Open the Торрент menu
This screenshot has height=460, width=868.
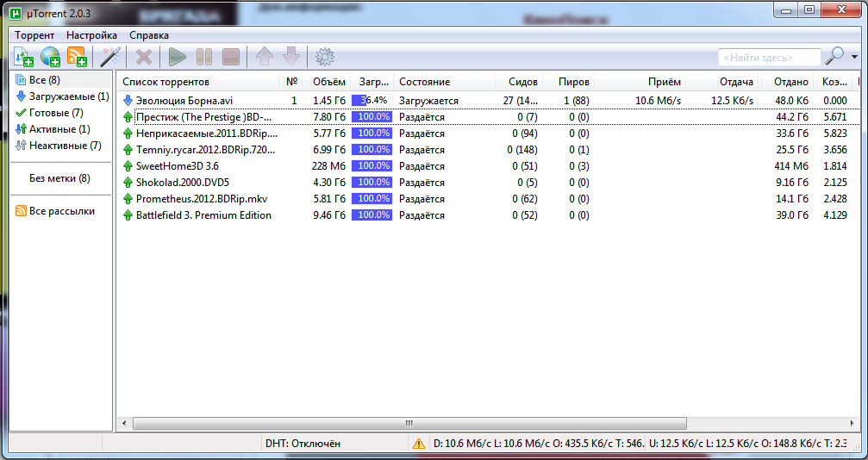34,34
